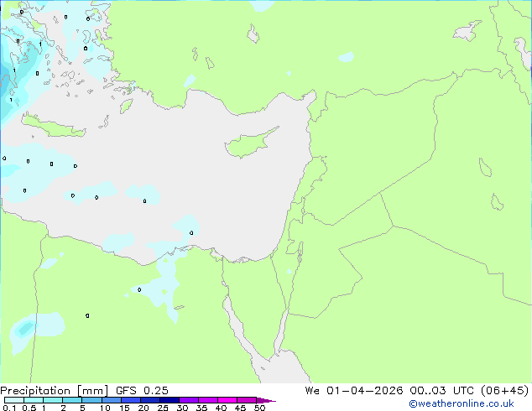Select the 5–10 mm legend swatch
The width and height of the screenshot is (532, 411).
91,400
